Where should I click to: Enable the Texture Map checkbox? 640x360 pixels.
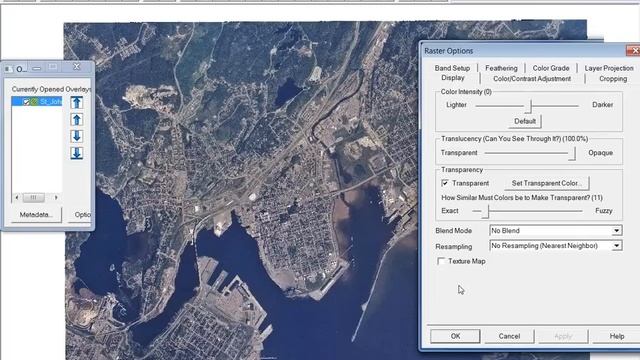coord(441,261)
